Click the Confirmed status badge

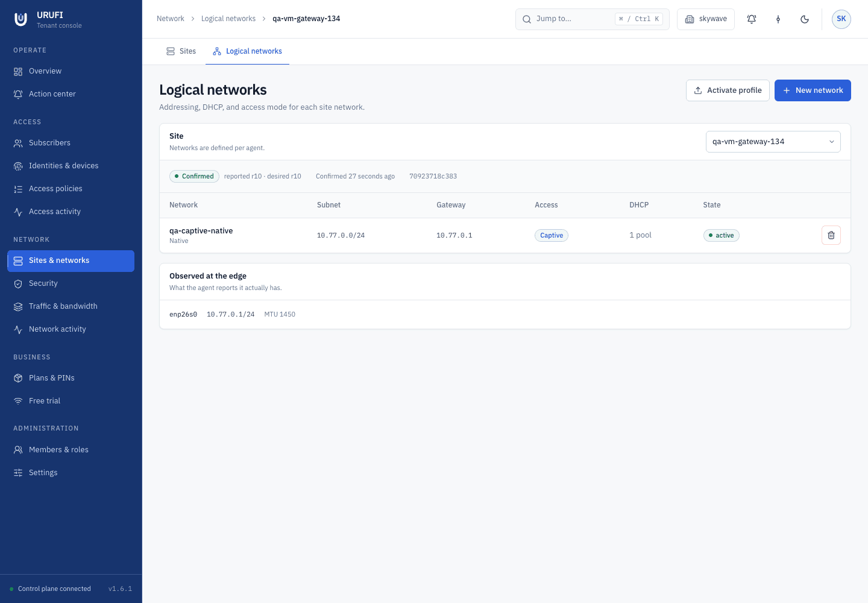coord(194,176)
